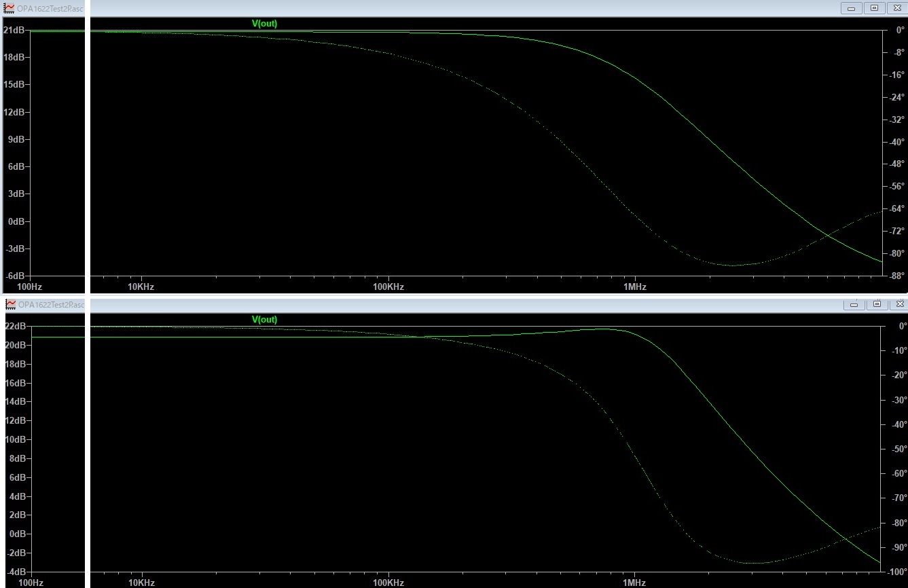Click the 10KHz frequency label in lower plot
Image resolution: width=908 pixels, height=588 pixels.
[x=141, y=583]
